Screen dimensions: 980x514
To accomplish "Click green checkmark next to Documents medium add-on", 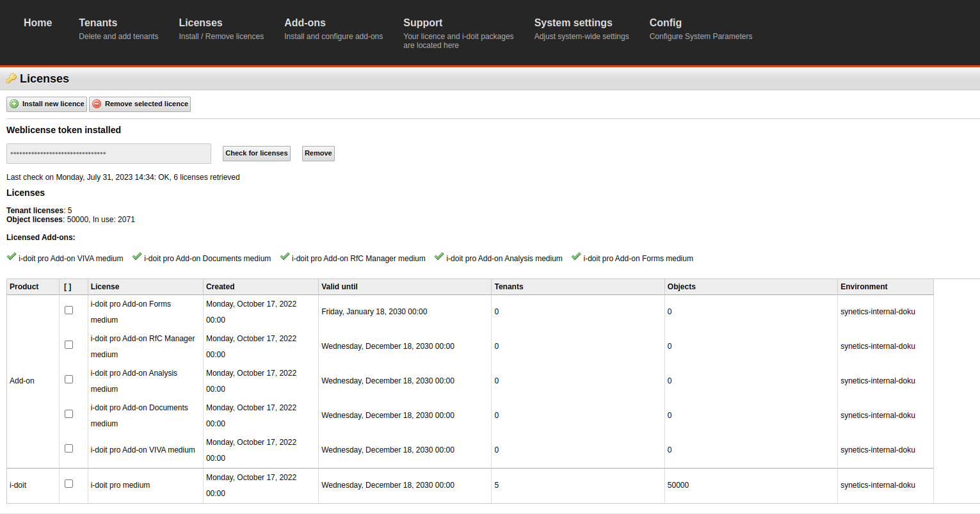I will tap(137, 257).
